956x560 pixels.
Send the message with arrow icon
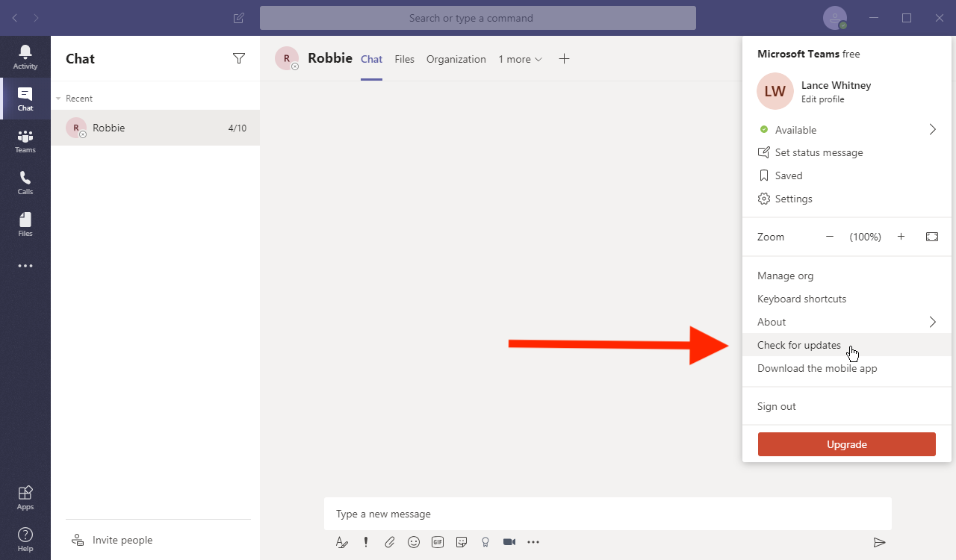pyautogui.click(x=880, y=542)
